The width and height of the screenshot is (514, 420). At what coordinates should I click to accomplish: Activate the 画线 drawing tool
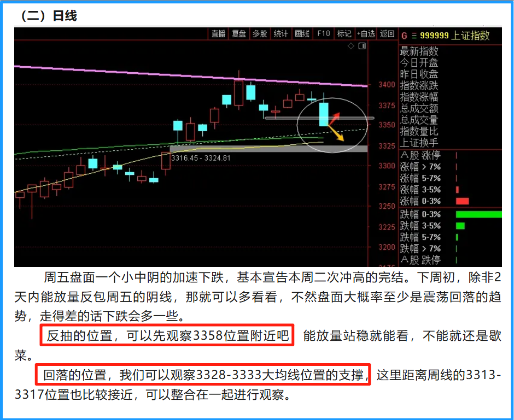302,34
